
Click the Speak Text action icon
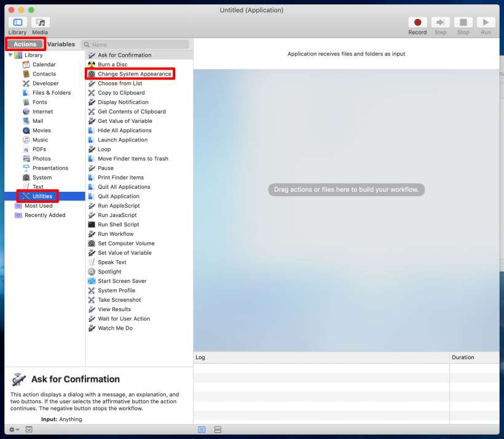[x=92, y=262]
